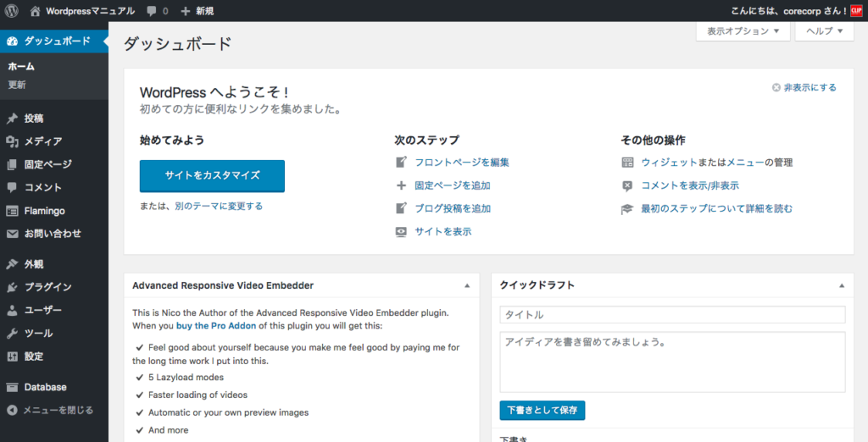Collapse the Advanced Responsive Video Embedder panel
This screenshot has width=868, height=442.
tap(466, 286)
